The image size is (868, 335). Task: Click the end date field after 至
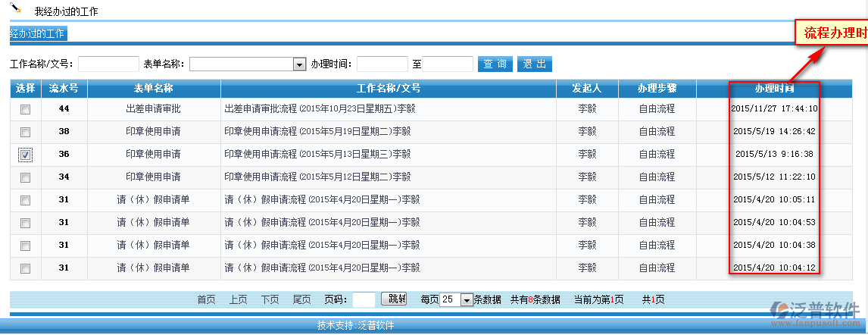pyautogui.click(x=448, y=64)
